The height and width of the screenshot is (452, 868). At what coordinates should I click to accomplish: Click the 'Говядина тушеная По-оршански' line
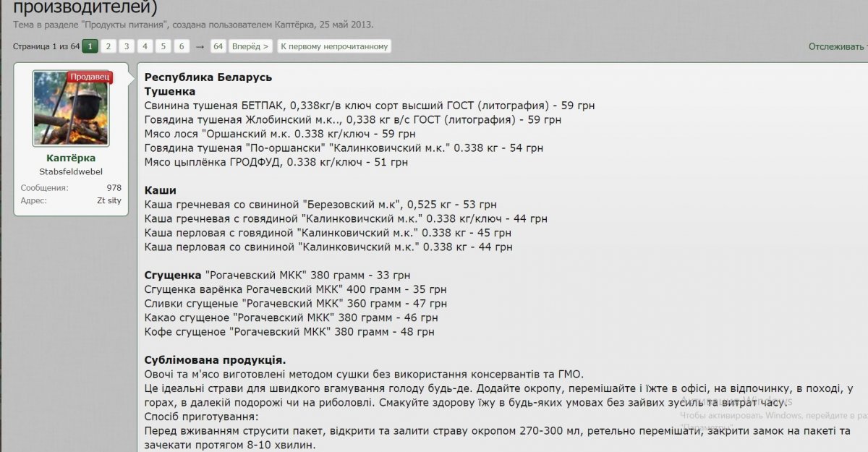(344, 148)
